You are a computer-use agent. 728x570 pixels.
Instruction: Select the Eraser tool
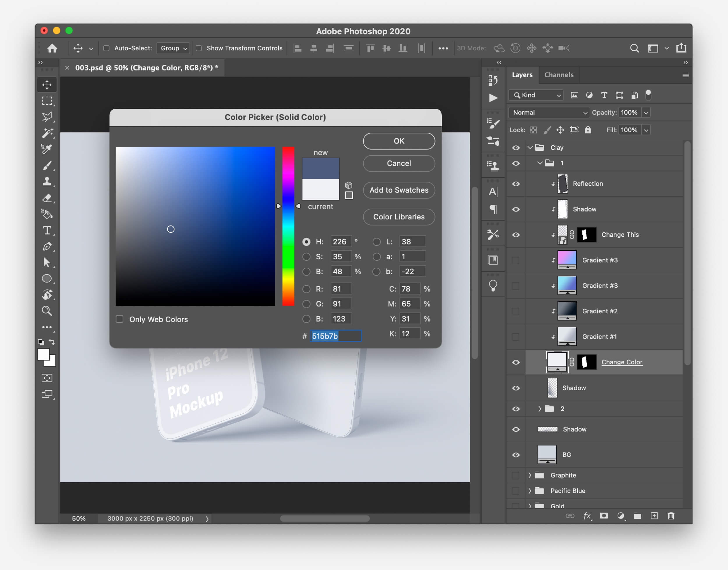click(47, 198)
